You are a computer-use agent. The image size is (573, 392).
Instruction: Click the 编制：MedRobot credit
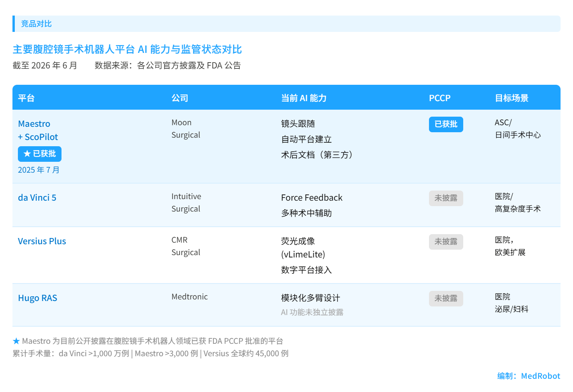tap(529, 376)
